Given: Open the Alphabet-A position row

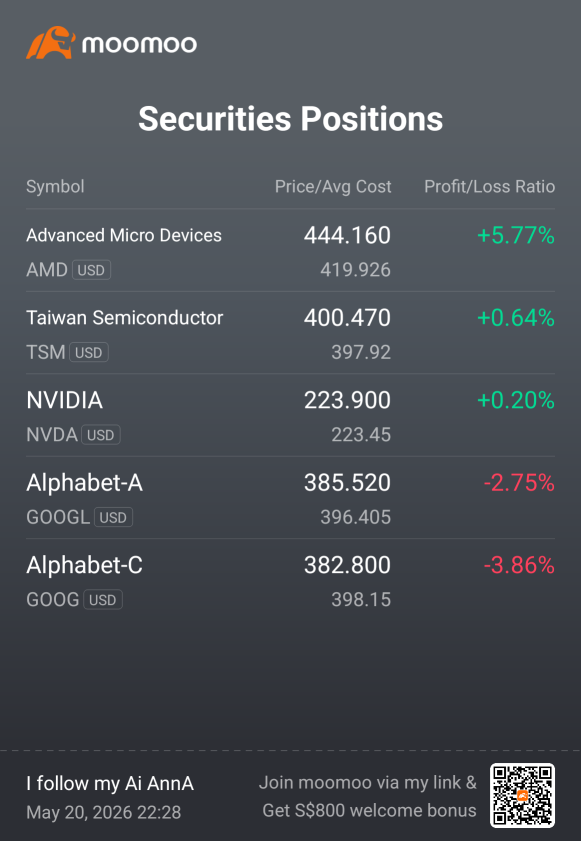Looking at the screenshot, I should coord(290,498).
